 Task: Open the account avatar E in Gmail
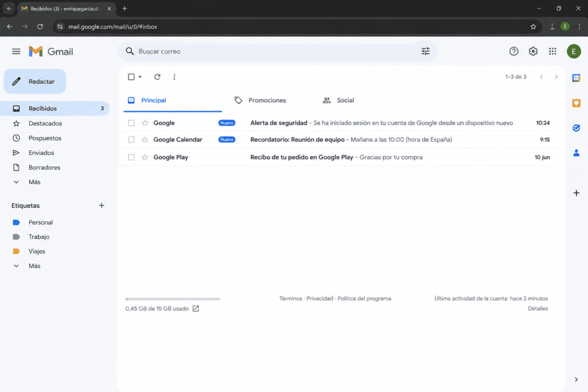pos(574,51)
